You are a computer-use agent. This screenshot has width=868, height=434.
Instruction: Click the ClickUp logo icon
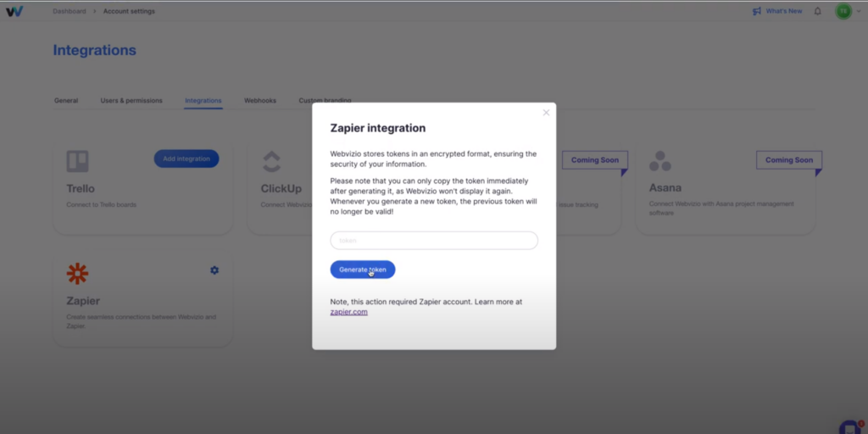(271, 161)
